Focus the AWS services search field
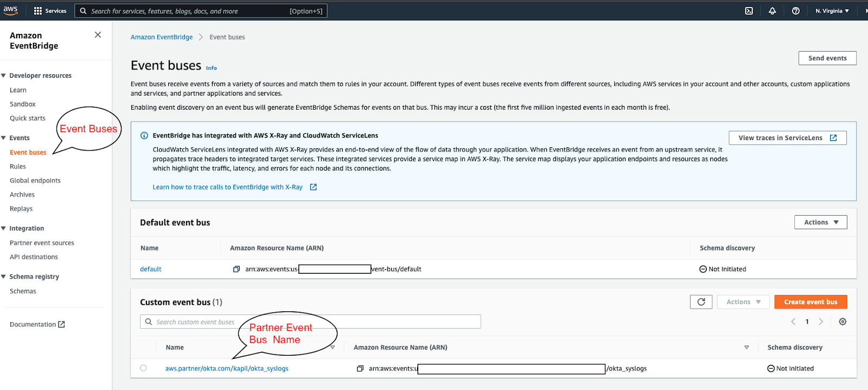Viewport: 868px width, 390px height. click(201, 11)
